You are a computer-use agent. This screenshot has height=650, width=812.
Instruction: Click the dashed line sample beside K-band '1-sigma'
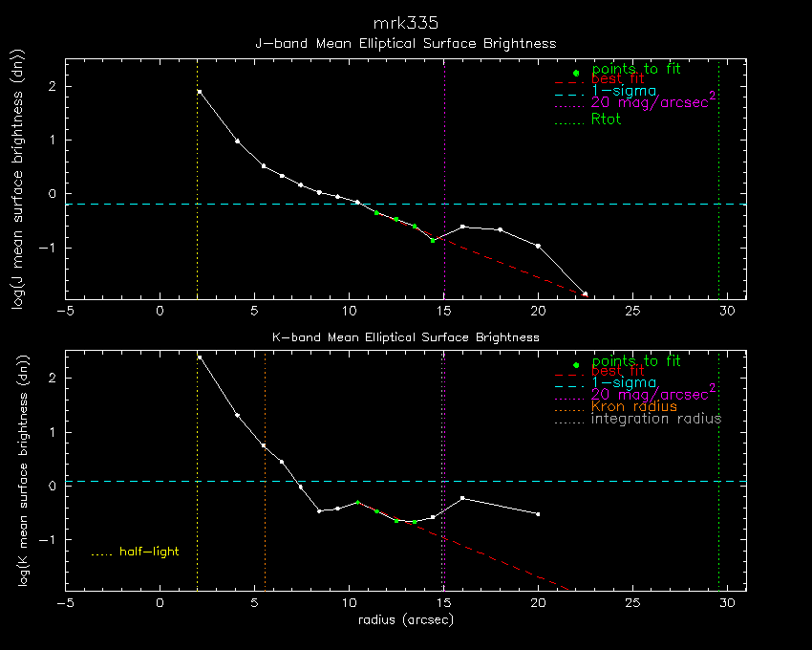(x=568, y=382)
